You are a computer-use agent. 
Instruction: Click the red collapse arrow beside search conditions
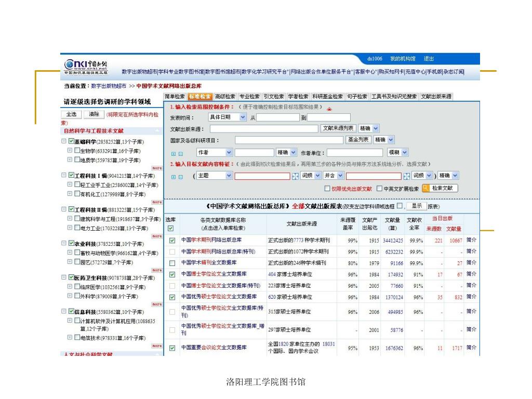[x=329, y=109]
